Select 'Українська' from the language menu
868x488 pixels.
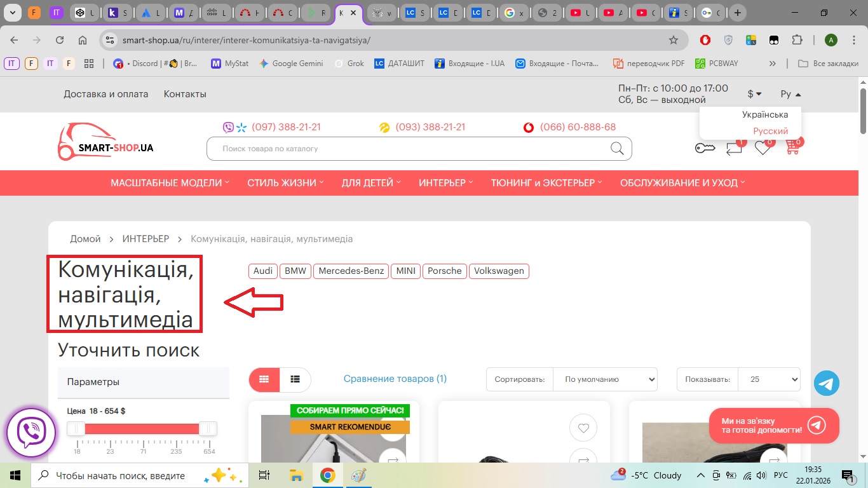click(764, 115)
